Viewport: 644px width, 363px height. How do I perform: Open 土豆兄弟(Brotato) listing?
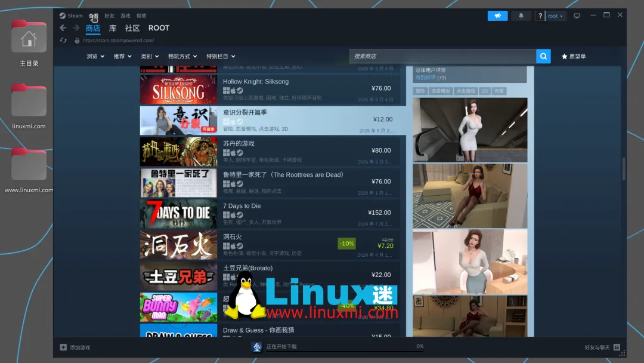pyautogui.click(x=270, y=276)
